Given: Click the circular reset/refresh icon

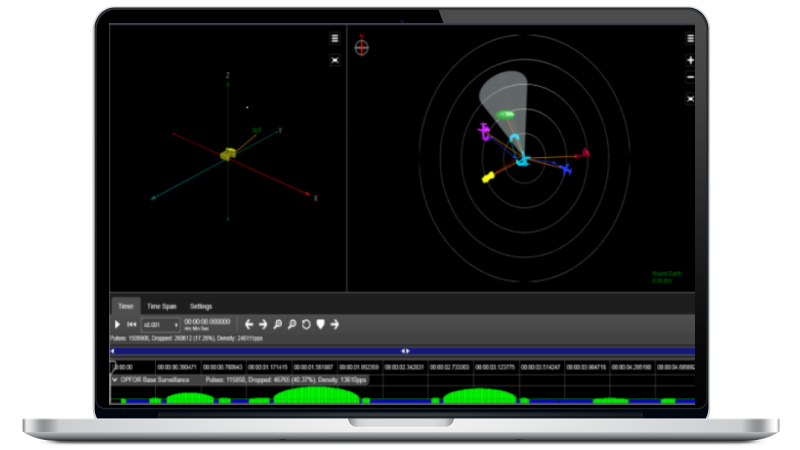Looking at the screenshot, I should 306,324.
